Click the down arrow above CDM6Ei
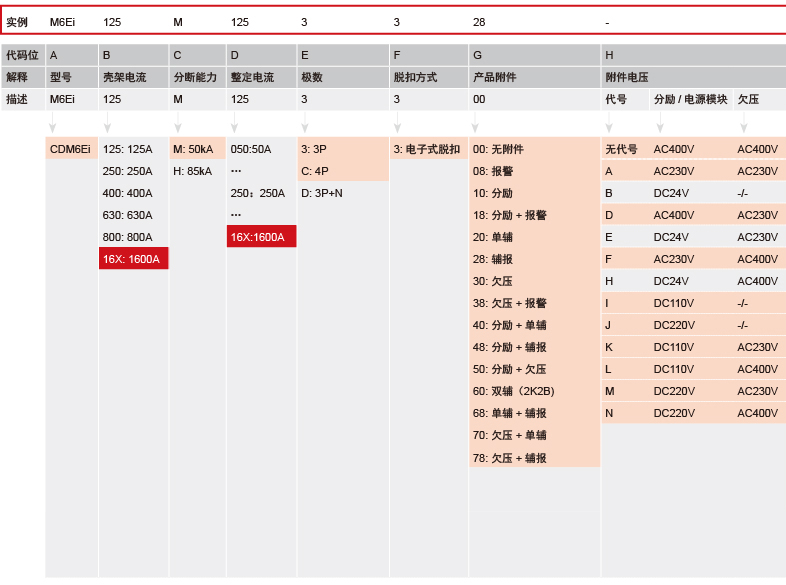Image resolution: width=786 pixels, height=585 pixels. pos(52,124)
